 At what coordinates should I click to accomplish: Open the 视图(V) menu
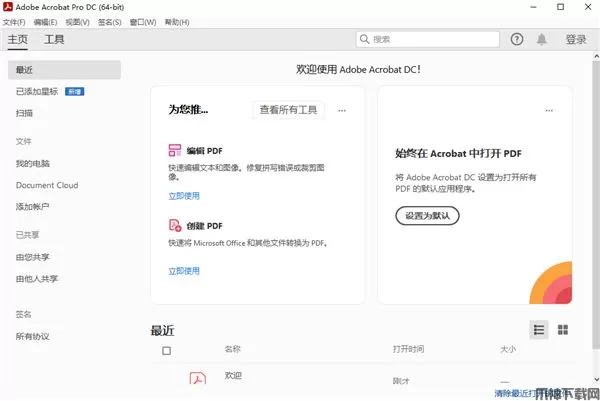[x=77, y=22]
